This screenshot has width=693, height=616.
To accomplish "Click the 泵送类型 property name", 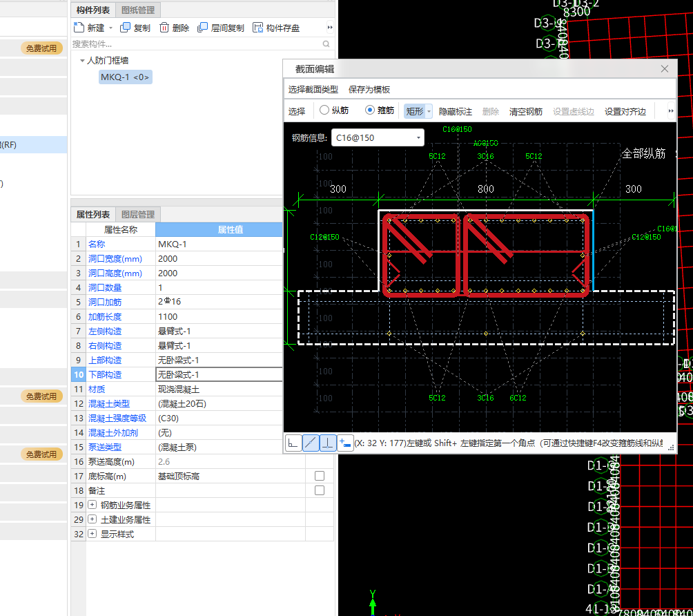I will [105, 447].
